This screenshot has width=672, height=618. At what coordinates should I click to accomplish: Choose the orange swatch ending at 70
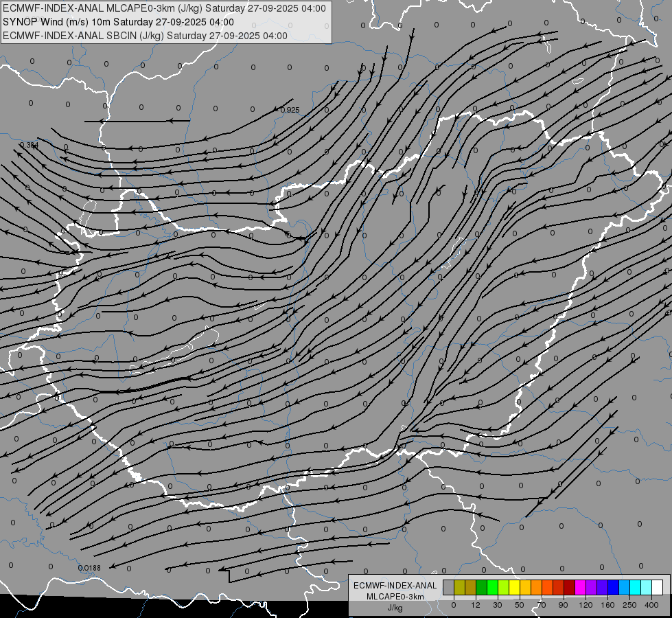[x=537, y=587]
